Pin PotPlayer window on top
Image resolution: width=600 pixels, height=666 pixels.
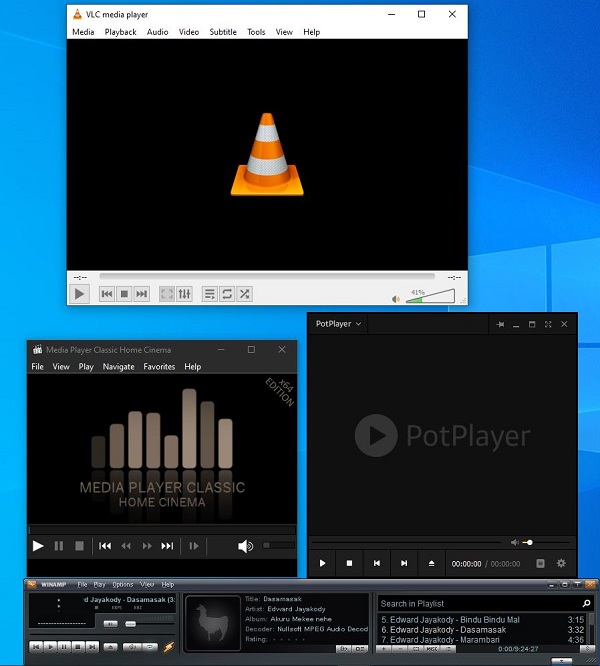coord(500,325)
